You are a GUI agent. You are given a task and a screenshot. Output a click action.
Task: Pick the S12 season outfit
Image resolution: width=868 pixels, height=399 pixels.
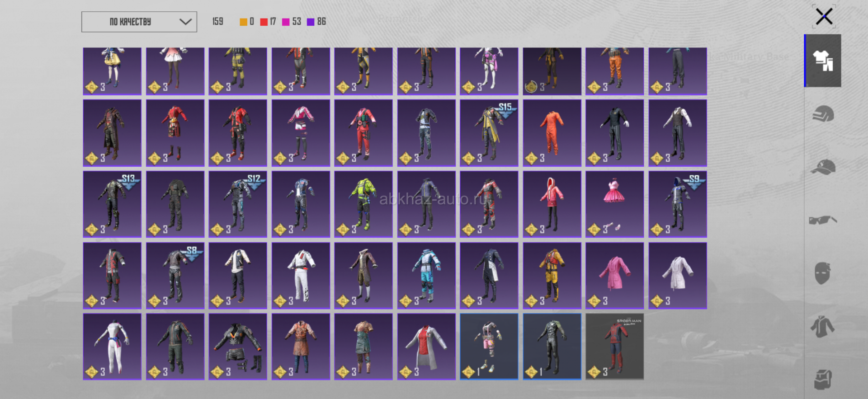(238, 204)
